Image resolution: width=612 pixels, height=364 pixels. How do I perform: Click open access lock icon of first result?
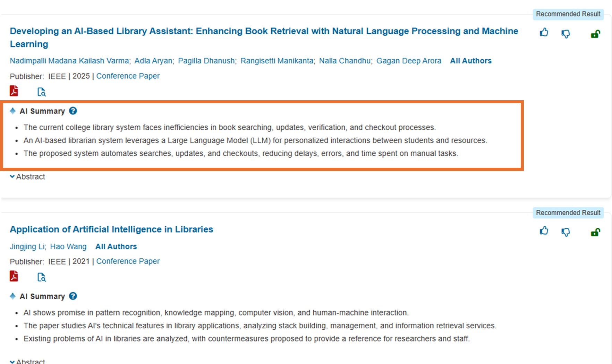pos(595,34)
